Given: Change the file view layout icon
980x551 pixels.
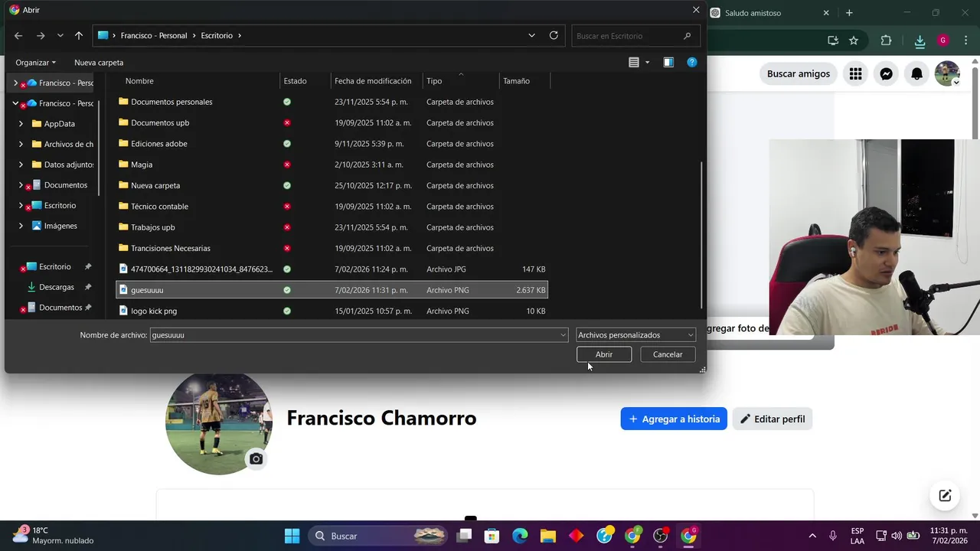Looking at the screenshot, I should (634, 63).
